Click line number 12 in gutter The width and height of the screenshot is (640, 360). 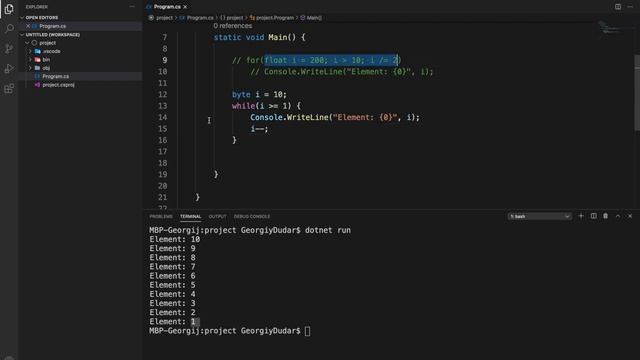(x=162, y=95)
